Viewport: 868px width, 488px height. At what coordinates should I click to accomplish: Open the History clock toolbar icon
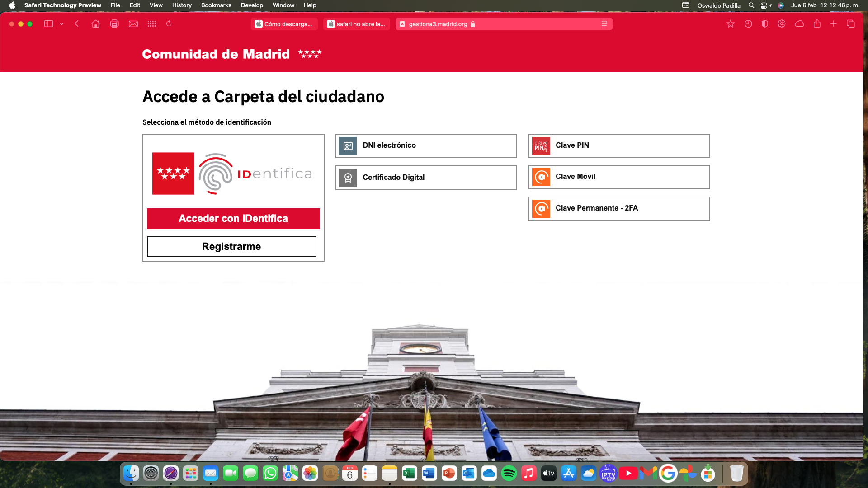(x=748, y=24)
